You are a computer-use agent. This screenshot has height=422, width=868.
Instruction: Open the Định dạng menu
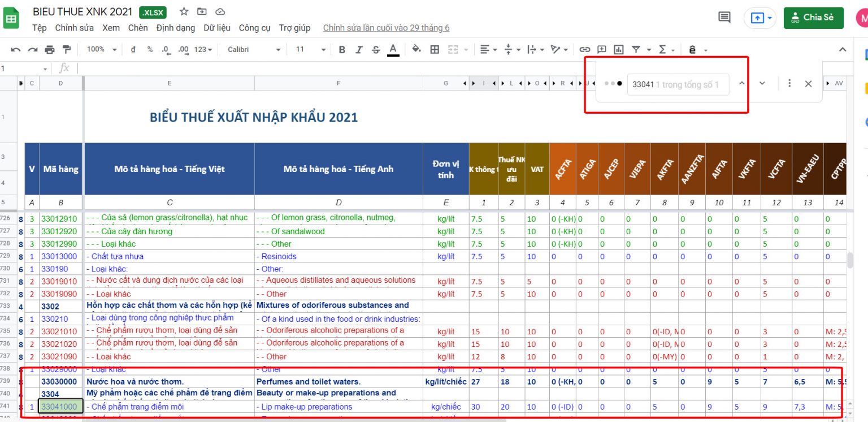(175, 28)
